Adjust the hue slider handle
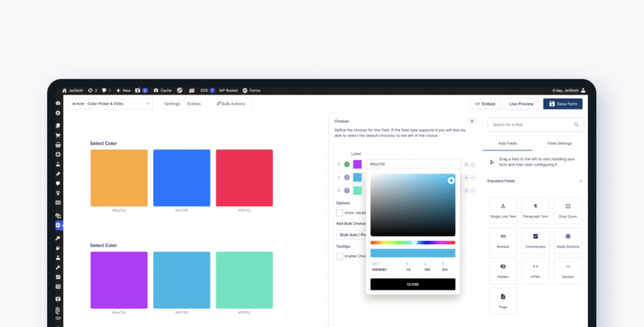 (x=415, y=242)
